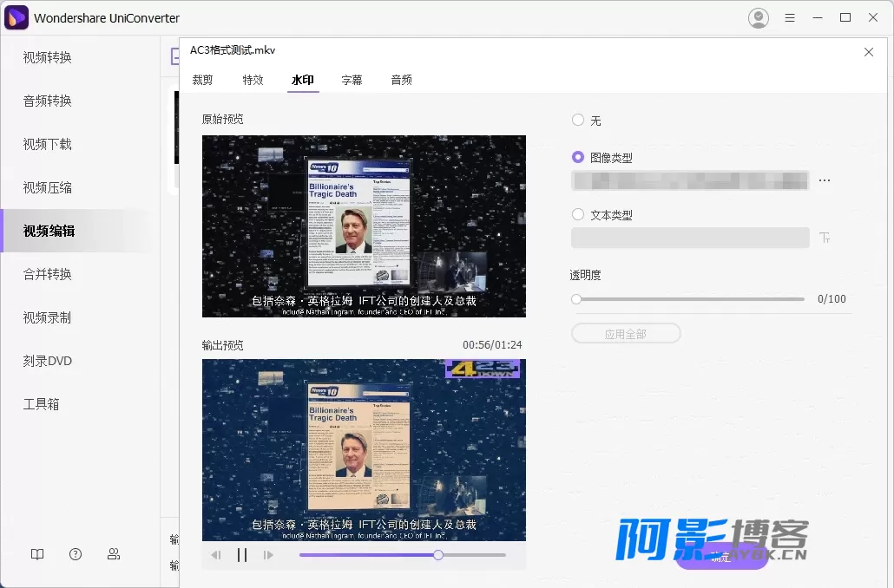Open the text font settings icon

pos(825,238)
